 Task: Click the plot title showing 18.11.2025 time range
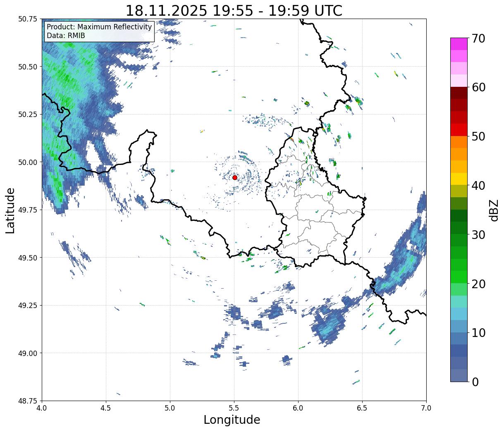coord(234,10)
